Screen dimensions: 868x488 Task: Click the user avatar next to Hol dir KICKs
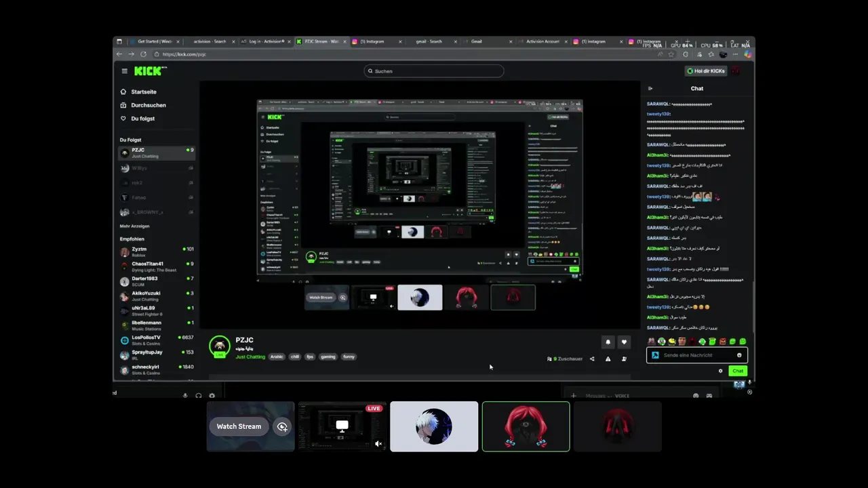coord(736,70)
